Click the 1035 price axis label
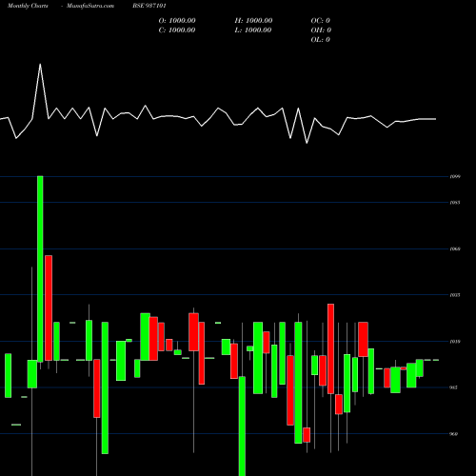 pos(455,295)
